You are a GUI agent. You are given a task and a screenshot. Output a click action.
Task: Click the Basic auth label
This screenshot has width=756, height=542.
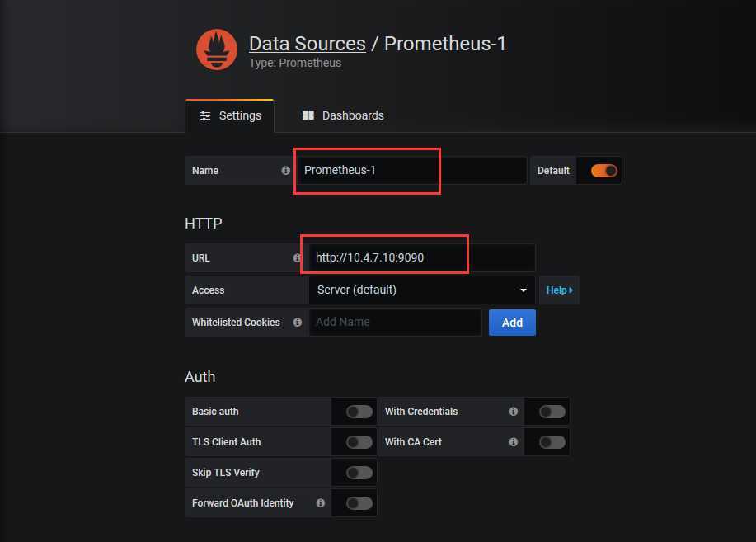pos(215,412)
